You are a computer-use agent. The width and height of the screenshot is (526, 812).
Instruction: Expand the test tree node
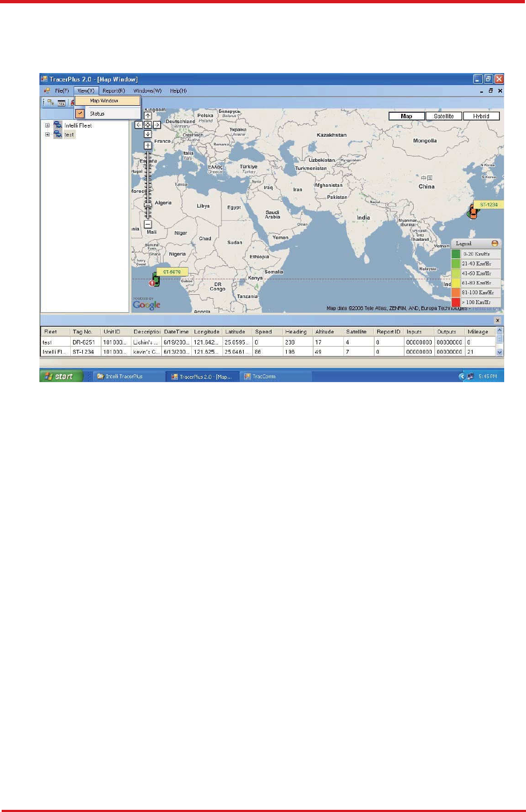click(x=47, y=134)
